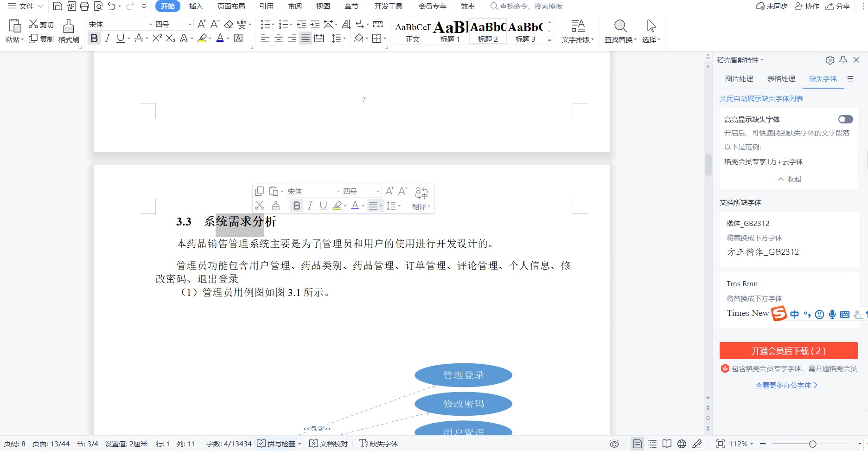Increase font size in ribbon
This screenshot has height=451, width=868.
[x=202, y=24]
